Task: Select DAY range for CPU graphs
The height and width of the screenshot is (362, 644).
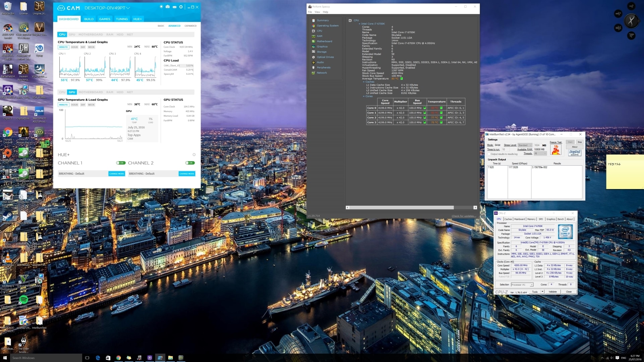Action: point(83,47)
